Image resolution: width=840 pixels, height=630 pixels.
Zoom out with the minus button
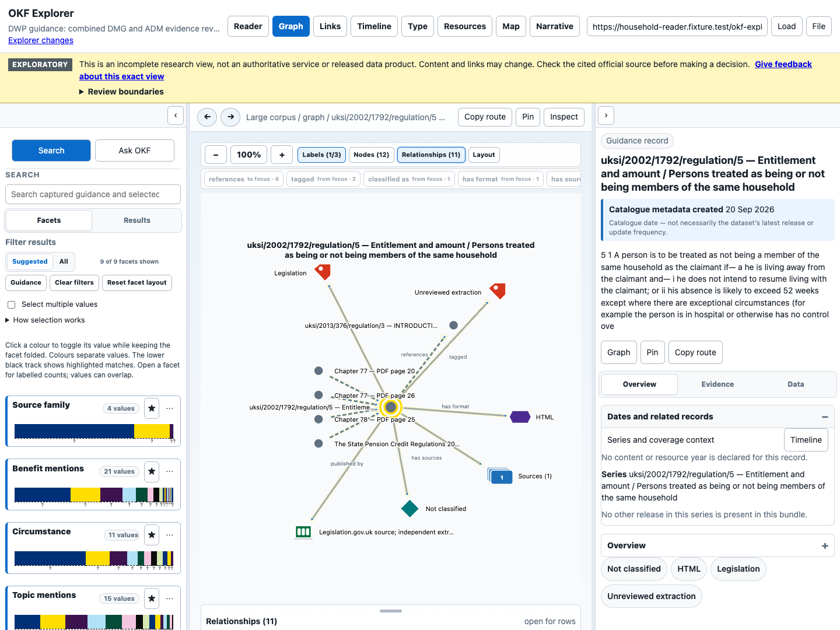216,155
